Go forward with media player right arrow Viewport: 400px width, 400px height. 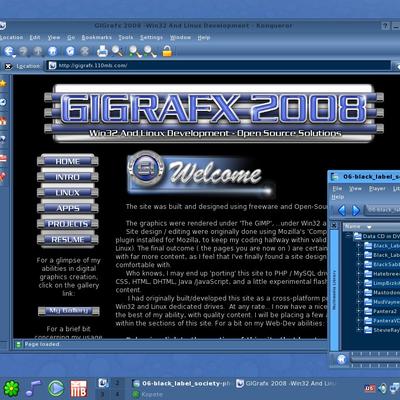pos(356,211)
